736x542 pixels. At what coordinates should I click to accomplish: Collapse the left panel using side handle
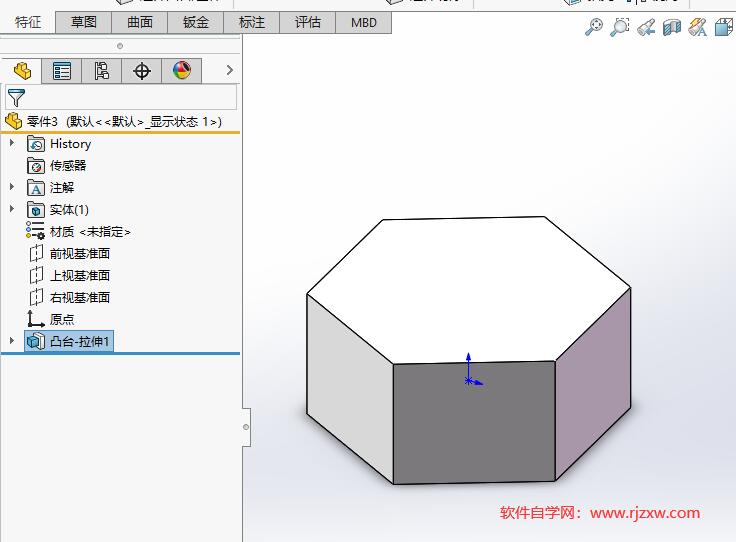pyautogui.click(x=246, y=427)
